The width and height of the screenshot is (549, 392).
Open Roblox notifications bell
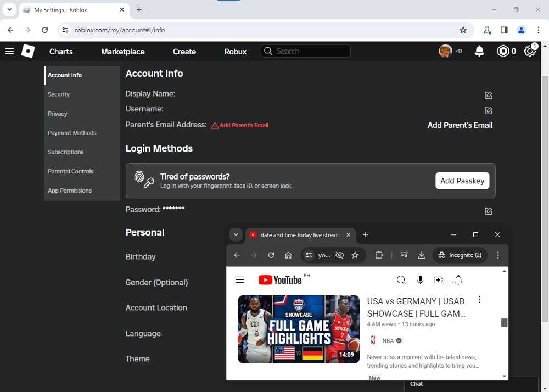[479, 51]
